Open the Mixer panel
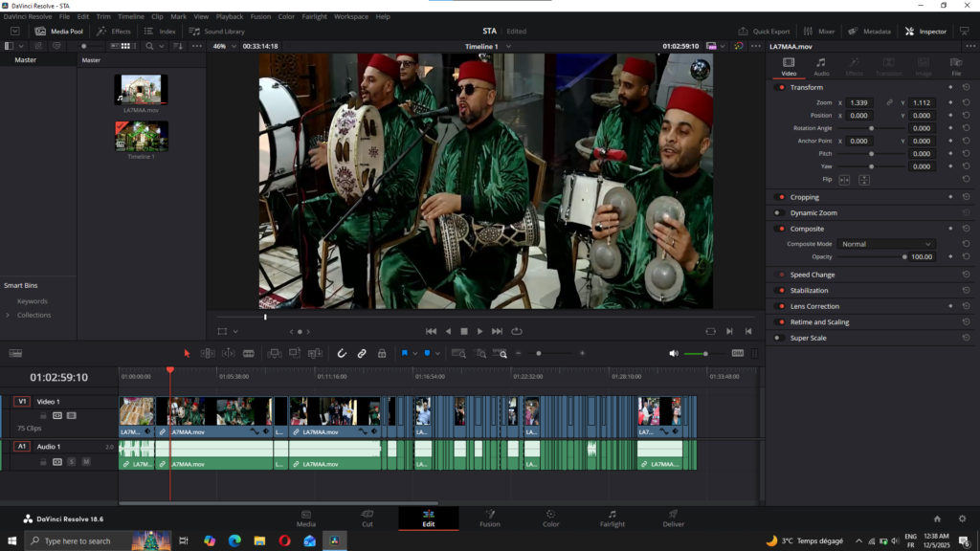This screenshot has width=980, height=551. coord(819,32)
